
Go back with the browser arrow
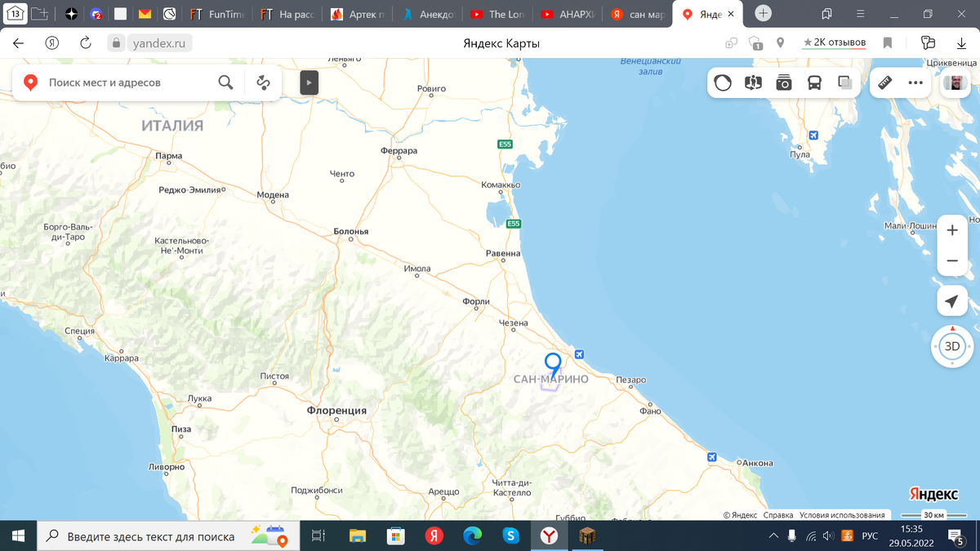(x=19, y=43)
